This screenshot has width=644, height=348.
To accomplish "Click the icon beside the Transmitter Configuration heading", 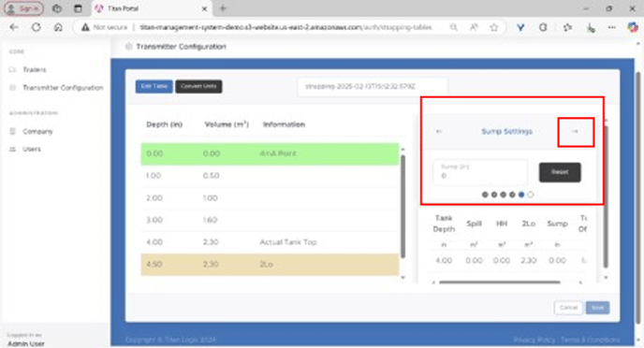I will click(129, 47).
